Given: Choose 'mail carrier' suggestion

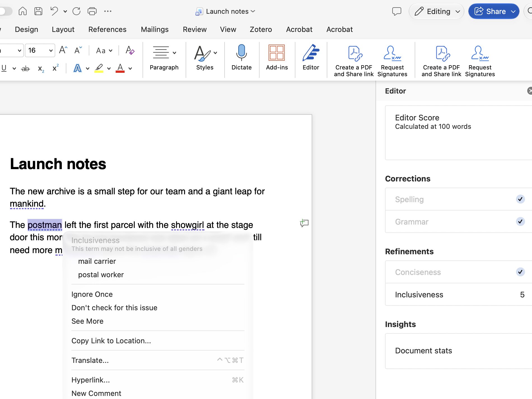Looking at the screenshot, I should 97,261.
